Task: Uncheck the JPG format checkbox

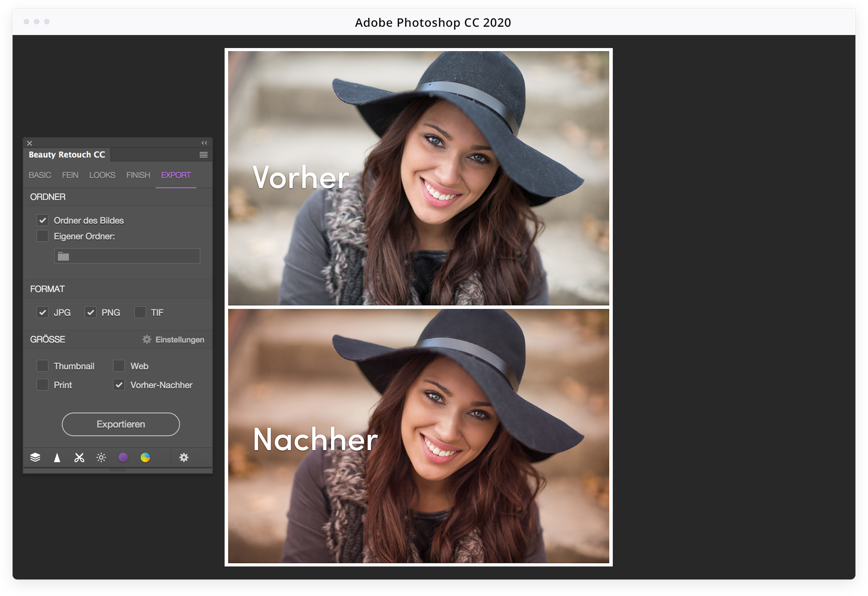Action: click(x=43, y=312)
